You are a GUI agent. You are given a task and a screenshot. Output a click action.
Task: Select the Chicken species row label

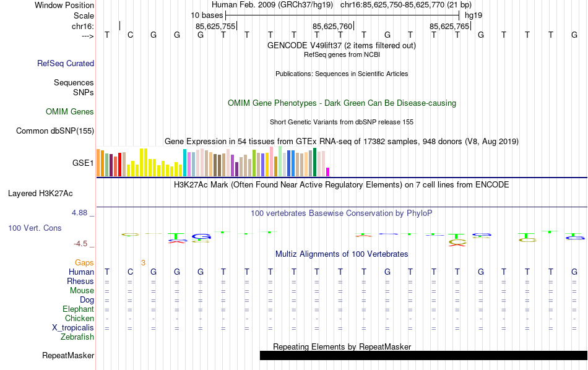pyautogui.click(x=79, y=318)
